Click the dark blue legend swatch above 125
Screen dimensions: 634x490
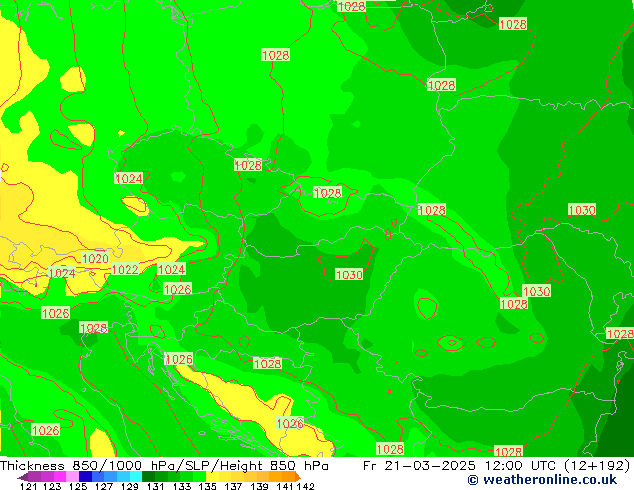pos(85,476)
